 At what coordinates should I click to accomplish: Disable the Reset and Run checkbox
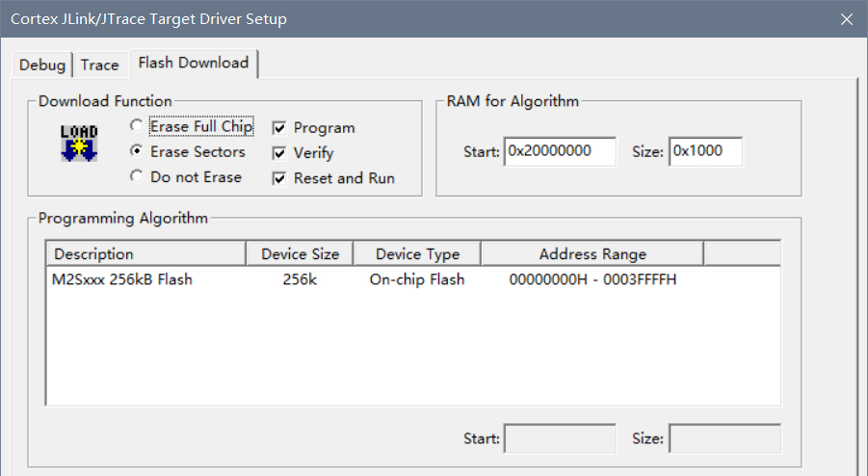(x=279, y=177)
